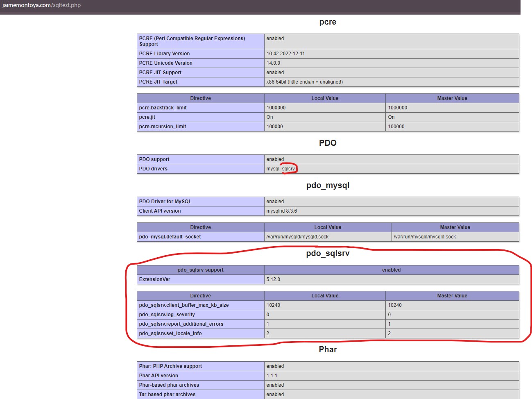The width and height of the screenshot is (532, 399).
Task: Click the 'PDO drivers' row label
Action: (x=153, y=169)
